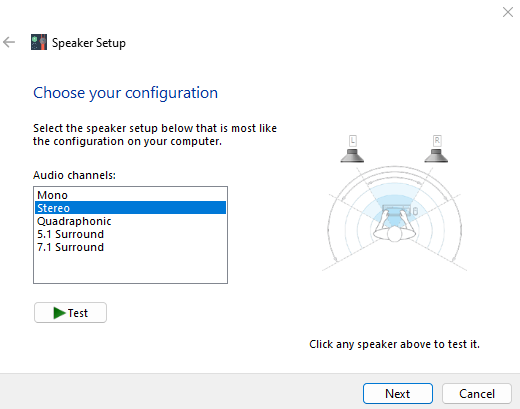The height and width of the screenshot is (409, 520).
Task: Click the R label above right speaker
Action: 437,141
